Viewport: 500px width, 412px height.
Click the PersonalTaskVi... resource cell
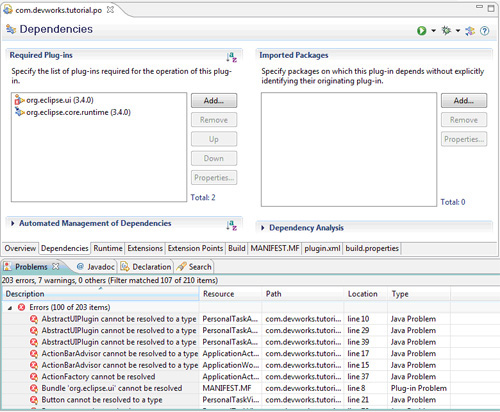[231, 400]
